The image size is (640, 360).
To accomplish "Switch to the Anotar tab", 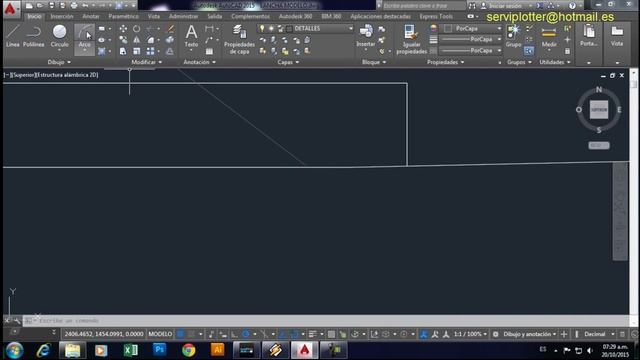I will pos(91,16).
